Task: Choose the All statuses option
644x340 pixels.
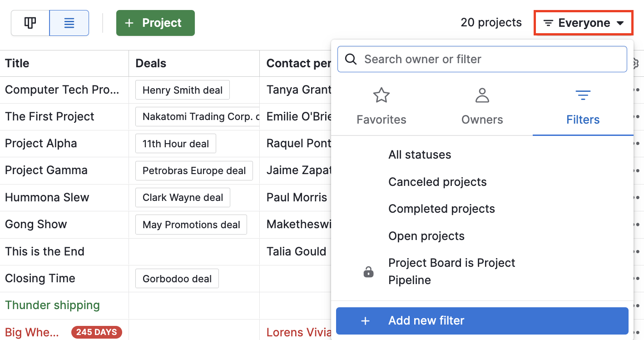Action: click(419, 155)
